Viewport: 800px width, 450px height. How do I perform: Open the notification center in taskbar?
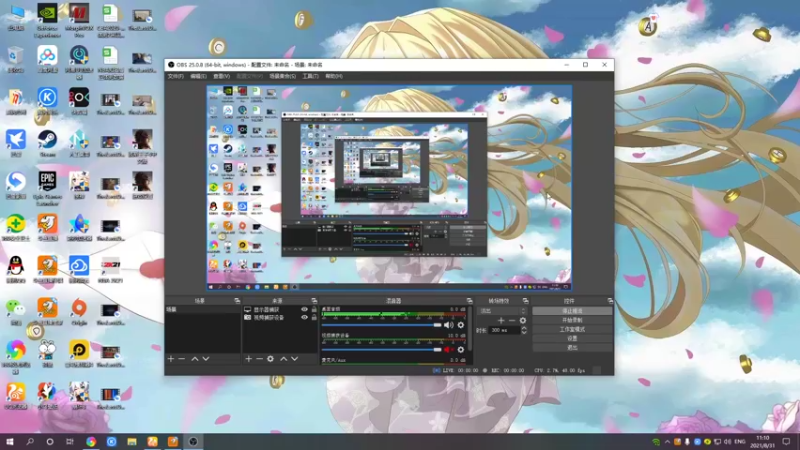[786, 442]
